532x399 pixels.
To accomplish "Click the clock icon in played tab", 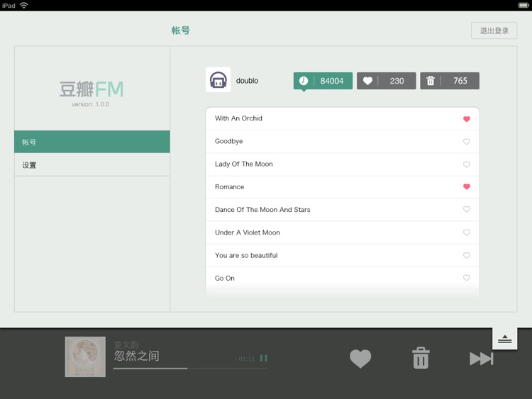I will pyautogui.click(x=304, y=81).
